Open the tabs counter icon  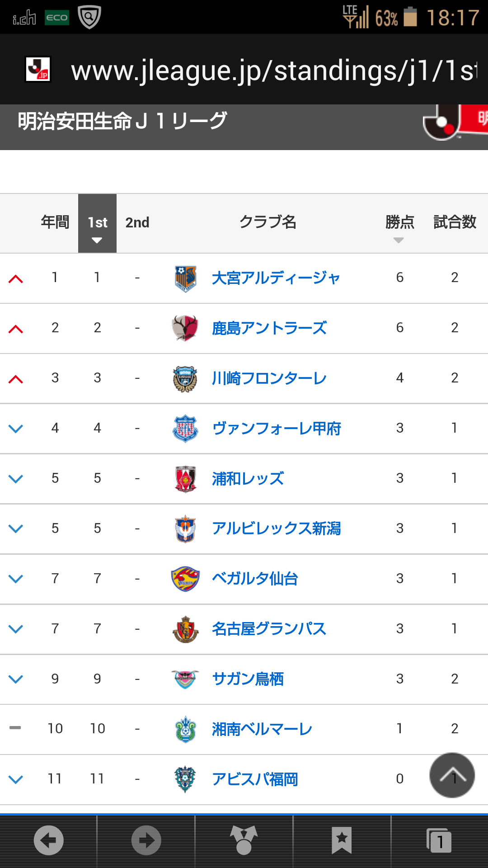click(439, 841)
